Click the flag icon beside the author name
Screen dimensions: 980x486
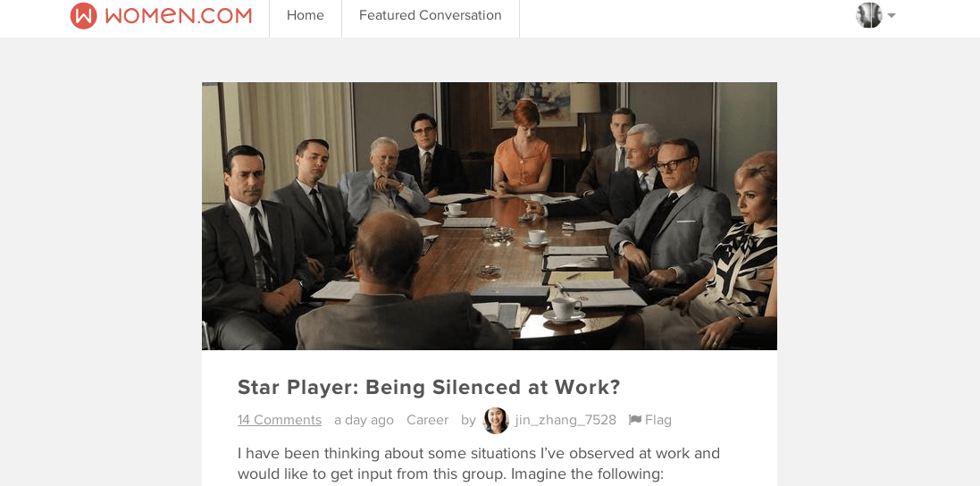[635, 420]
